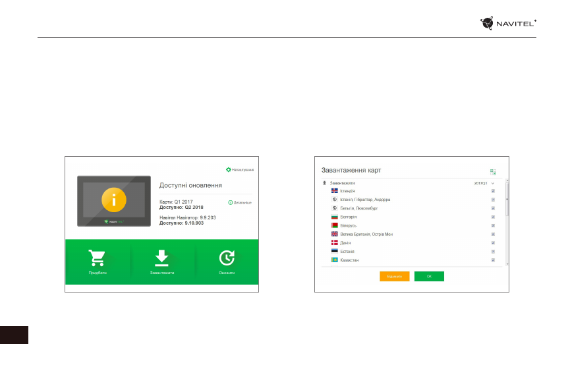Click the NAVITEL logo in the header
The image size is (568, 392).
point(508,24)
